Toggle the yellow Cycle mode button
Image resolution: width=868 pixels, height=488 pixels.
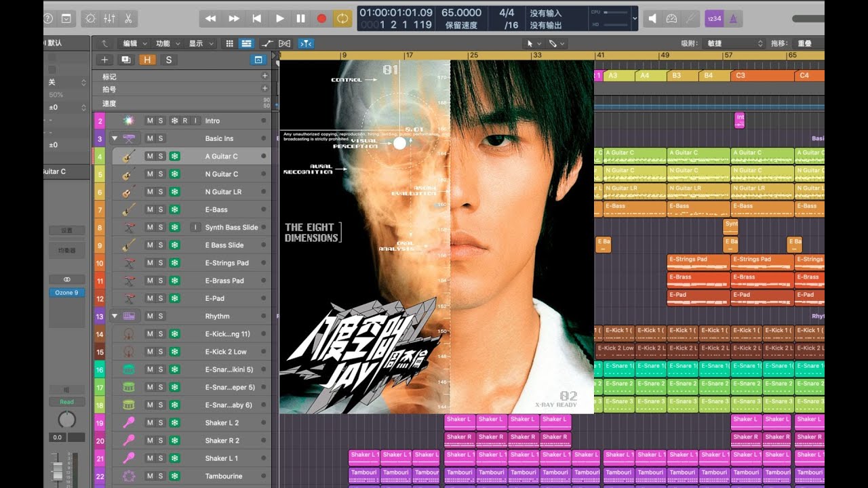click(x=342, y=18)
